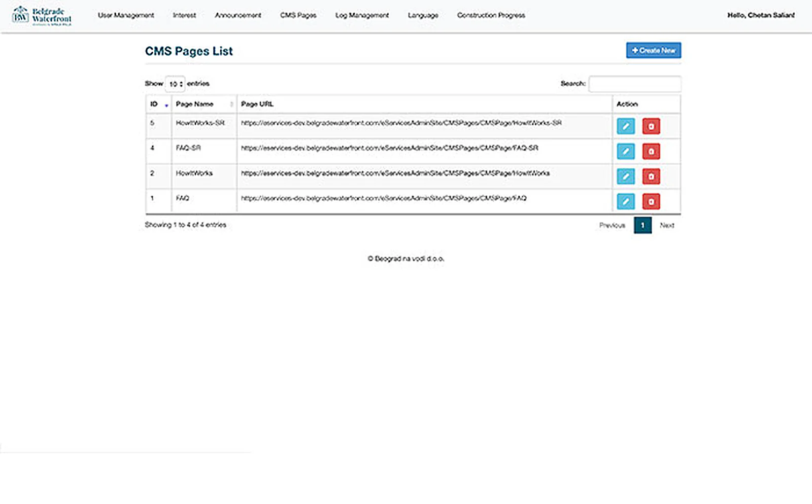
Task: Open the Language menu
Action: tap(423, 15)
